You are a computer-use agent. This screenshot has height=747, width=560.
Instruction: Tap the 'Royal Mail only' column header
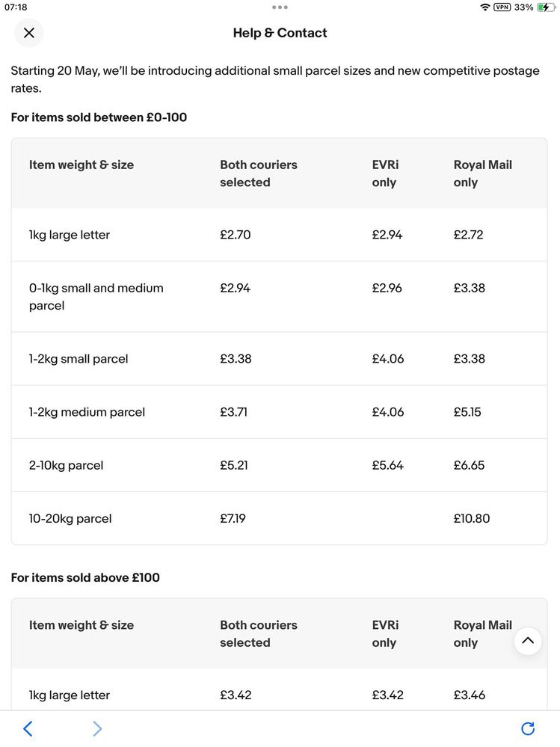tap(482, 173)
